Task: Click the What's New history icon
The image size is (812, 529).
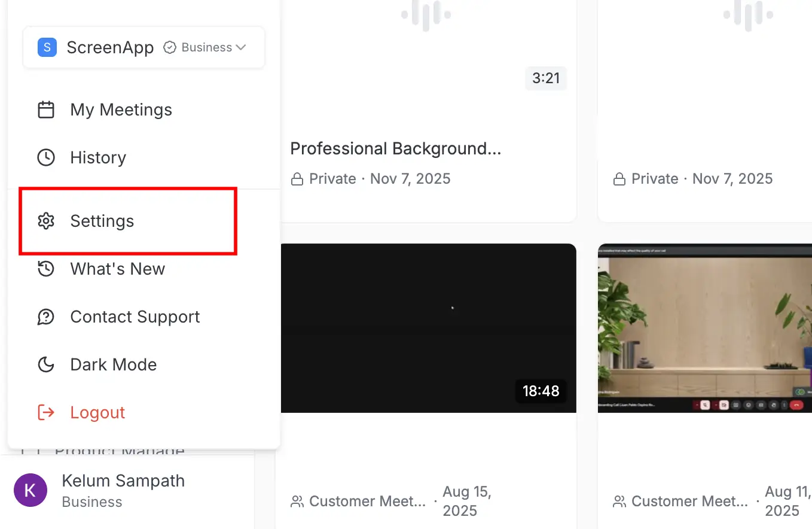Action: [46, 269]
